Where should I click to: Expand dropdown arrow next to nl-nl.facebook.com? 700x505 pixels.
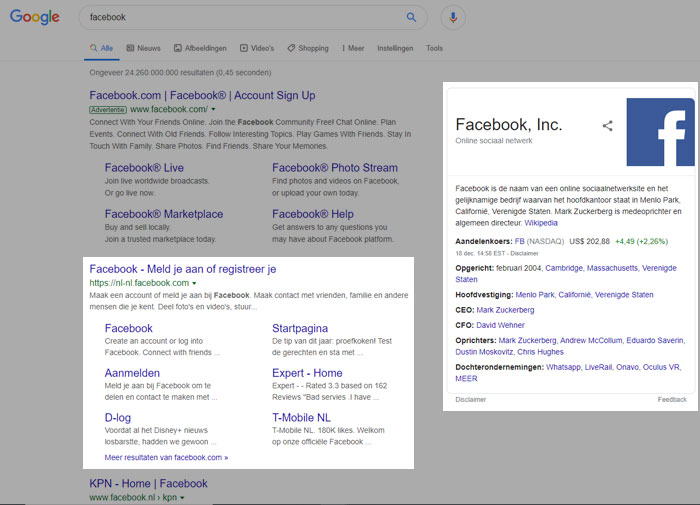tap(194, 283)
